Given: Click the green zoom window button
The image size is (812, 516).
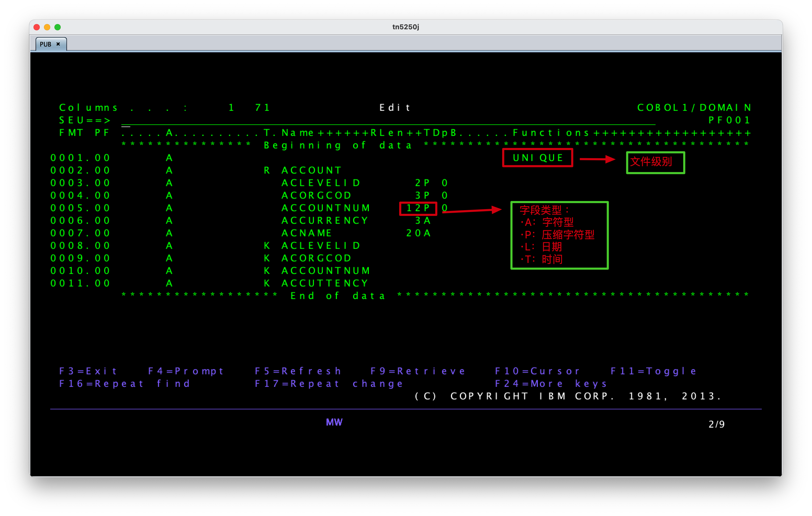Looking at the screenshot, I should point(58,27).
